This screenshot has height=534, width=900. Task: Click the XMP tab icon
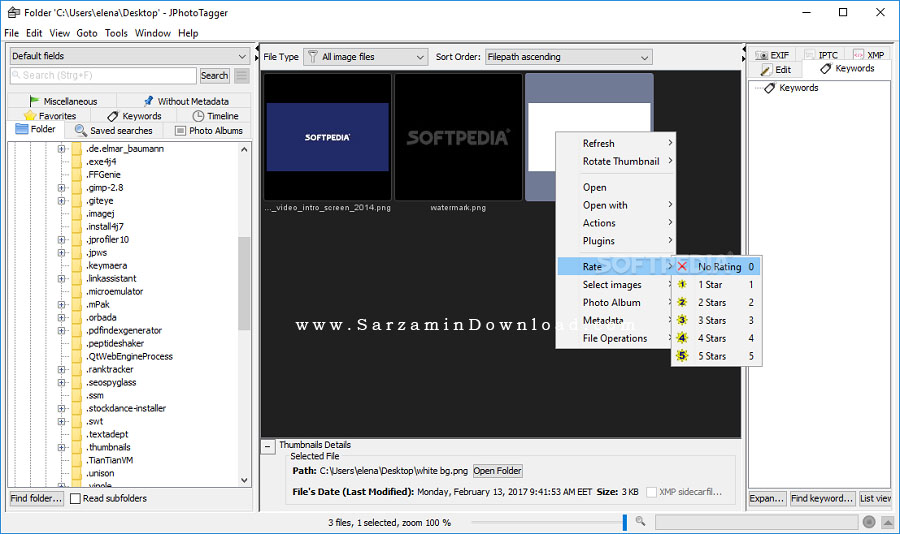(x=858, y=55)
